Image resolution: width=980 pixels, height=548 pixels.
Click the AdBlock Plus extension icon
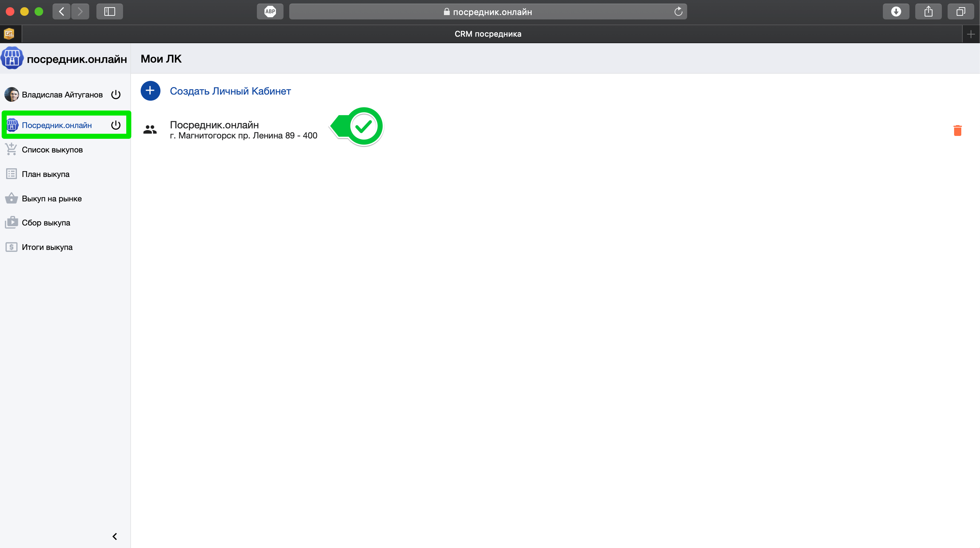click(x=270, y=12)
